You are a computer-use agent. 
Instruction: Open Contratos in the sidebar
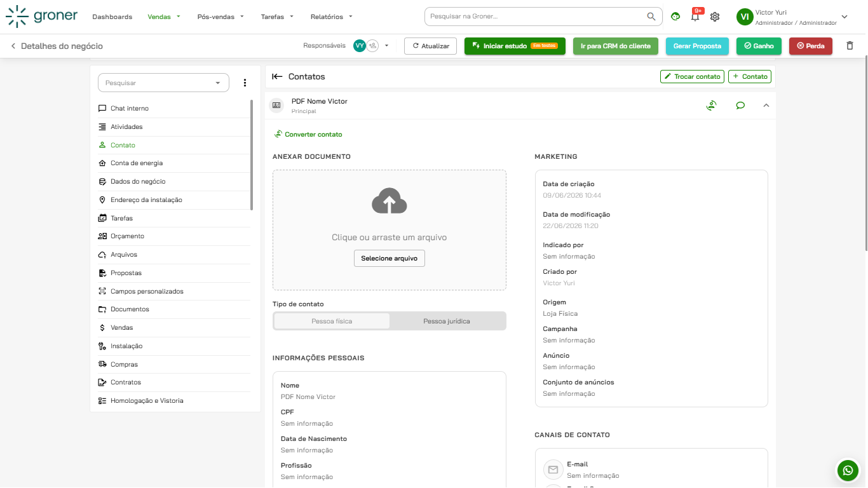pyautogui.click(x=174, y=383)
